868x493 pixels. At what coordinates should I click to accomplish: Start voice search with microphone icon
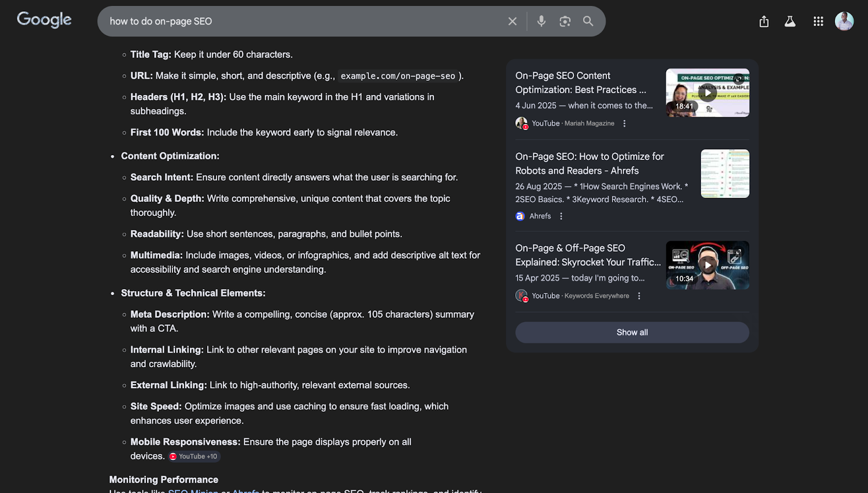541,21
